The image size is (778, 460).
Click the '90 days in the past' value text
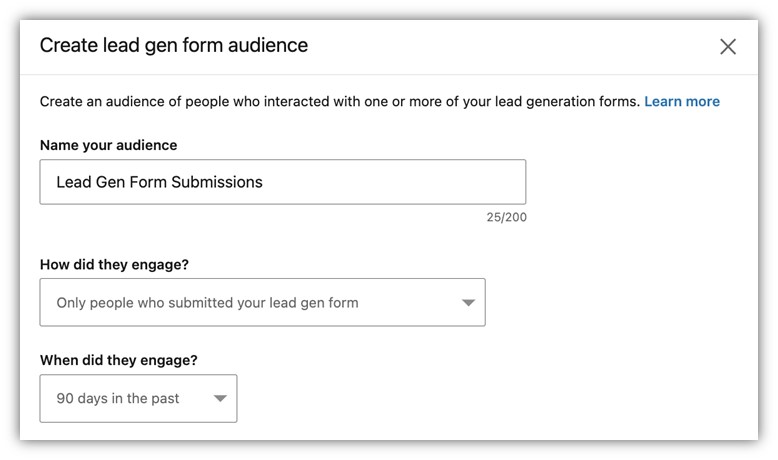(118, 398)
